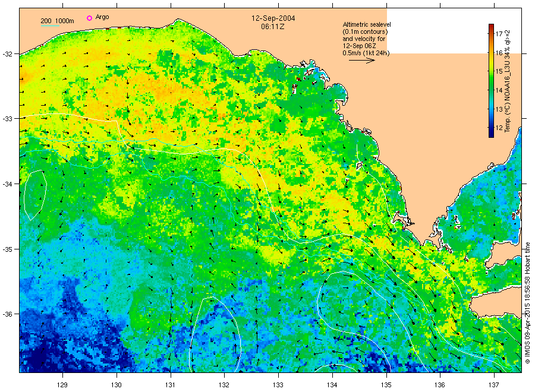Screen dimensions: 535x392
Task: Click the '14' label on color bar
Action: point(499,90)
